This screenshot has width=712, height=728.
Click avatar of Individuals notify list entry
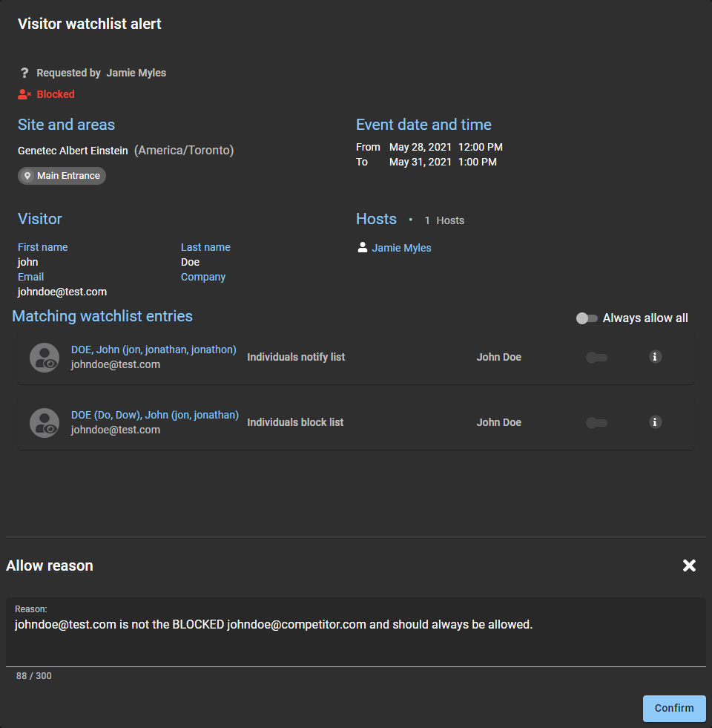click(44, 357)
